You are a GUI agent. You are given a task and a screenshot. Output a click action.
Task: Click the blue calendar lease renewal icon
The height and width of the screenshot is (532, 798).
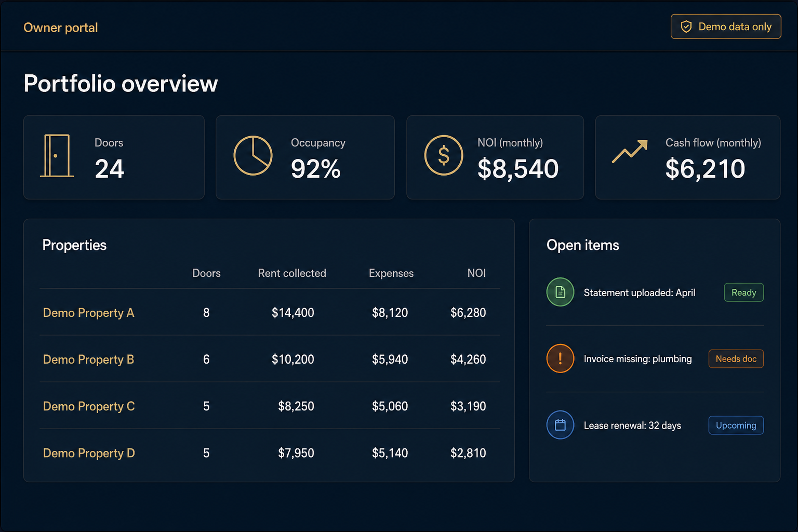[560, 425]
